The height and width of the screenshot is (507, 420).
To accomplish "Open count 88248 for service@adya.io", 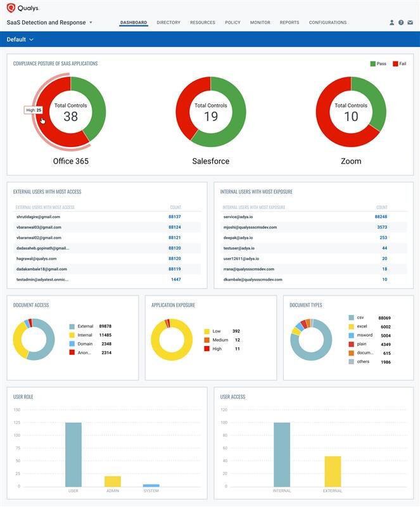I will pos(381,217).
